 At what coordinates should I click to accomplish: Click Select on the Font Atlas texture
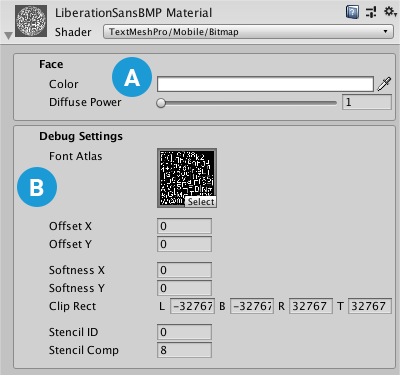tap(201, 202)
